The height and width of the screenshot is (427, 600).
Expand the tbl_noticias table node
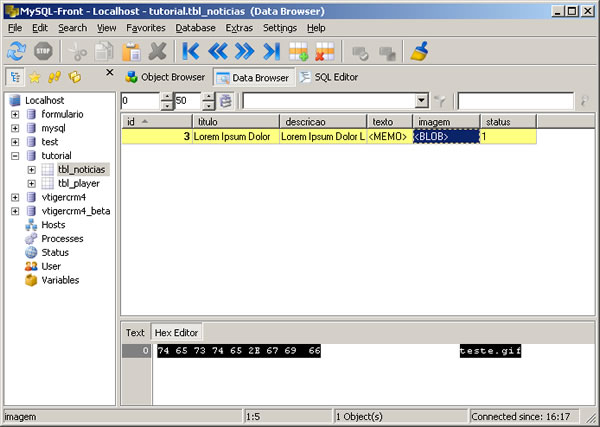click(31, 169)
